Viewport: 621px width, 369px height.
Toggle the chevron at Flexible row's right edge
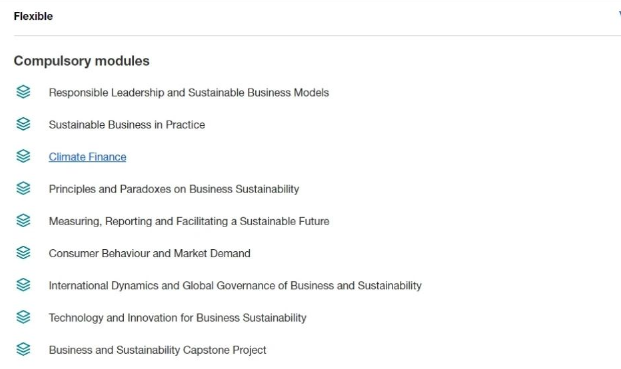619,15
